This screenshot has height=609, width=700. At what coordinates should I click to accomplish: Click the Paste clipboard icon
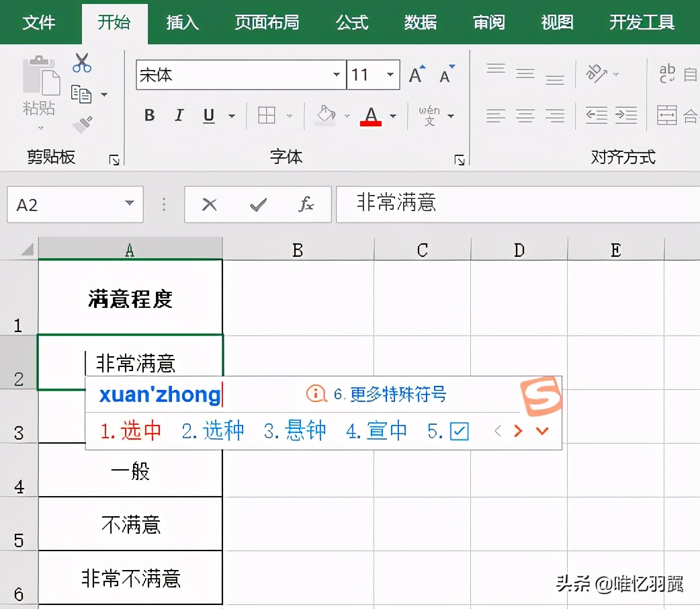pyautogui.click(x=40, y=75)
